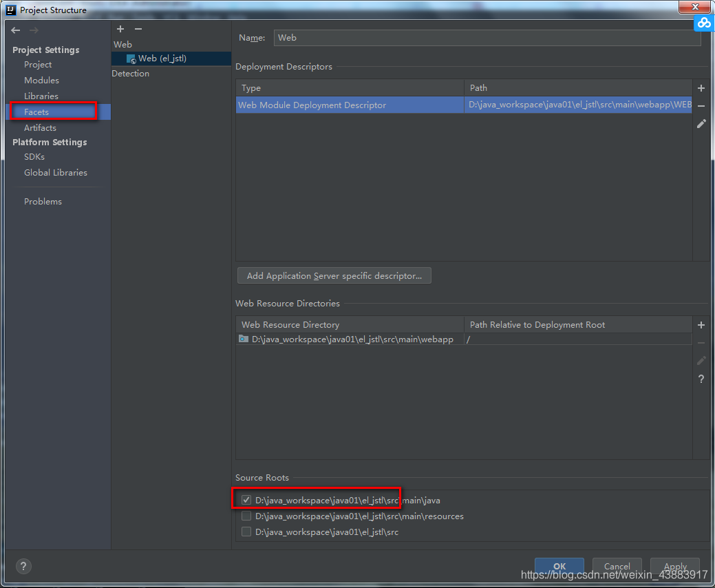Open the Artifacts settings page

(x=40, y=128)
